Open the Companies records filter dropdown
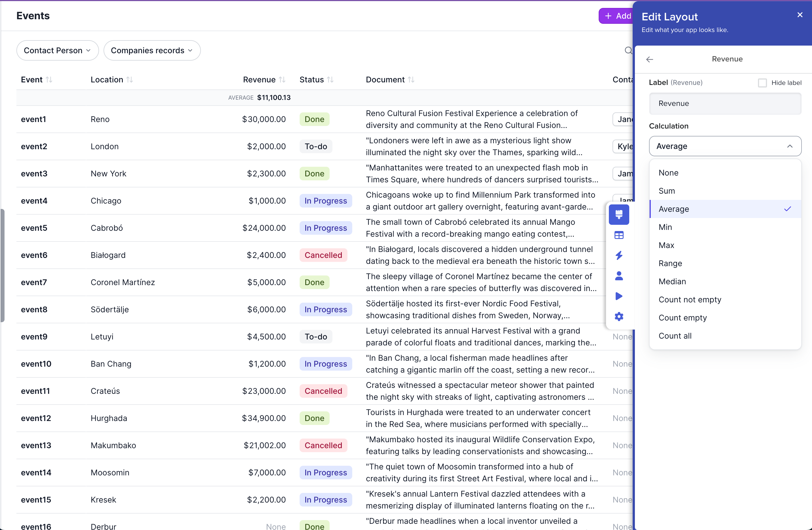 152,51
